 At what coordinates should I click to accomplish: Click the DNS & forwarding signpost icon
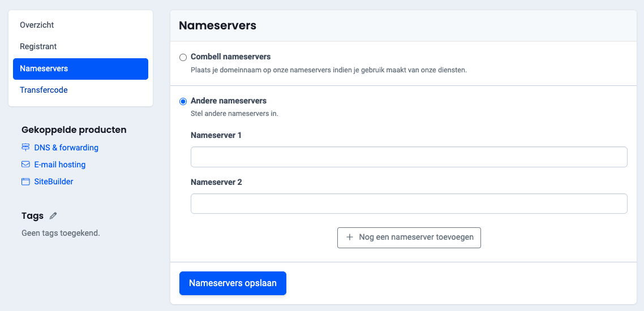pos(25,148)
